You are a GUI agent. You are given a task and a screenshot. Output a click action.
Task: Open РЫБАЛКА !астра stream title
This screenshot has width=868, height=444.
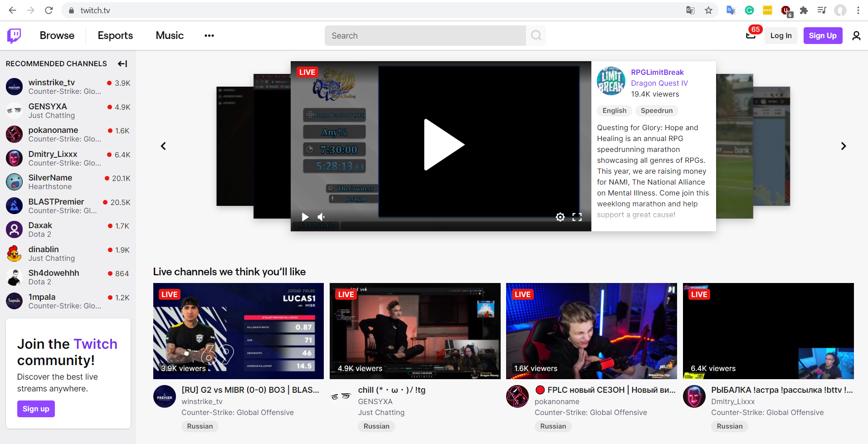coord(782,390)
